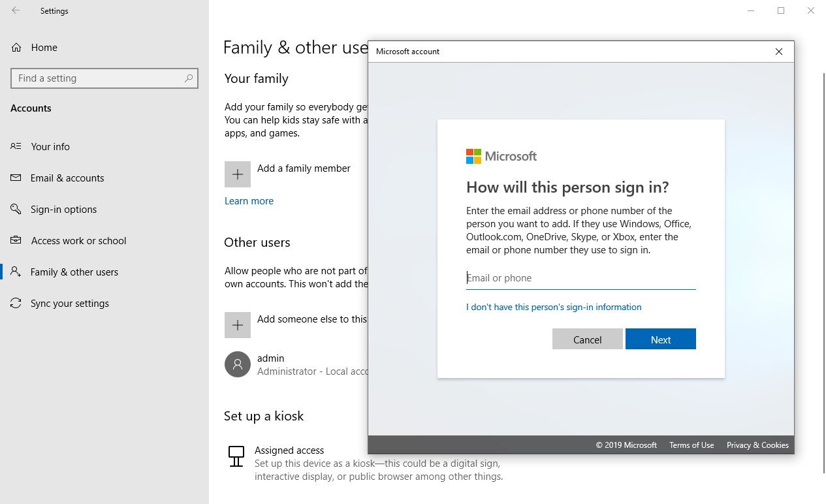This screenshot has width=826, height=504.
Task: Click the Microsoft logo in the dialog
Action: click(x=473, y=156)
